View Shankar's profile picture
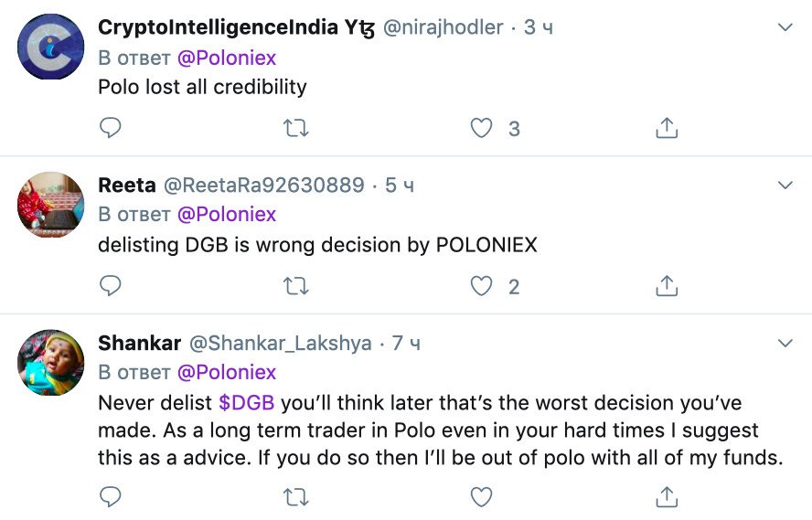812x520 pixels. click(51, 363)
